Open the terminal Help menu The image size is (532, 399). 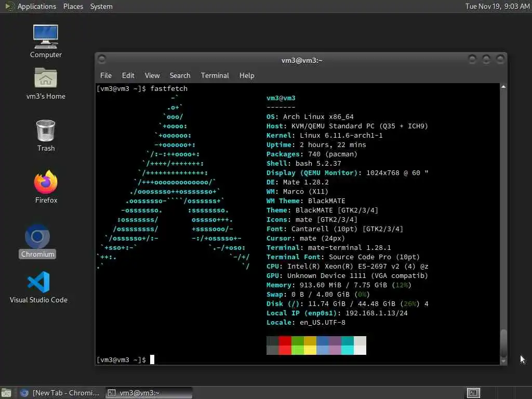point(247,75)
